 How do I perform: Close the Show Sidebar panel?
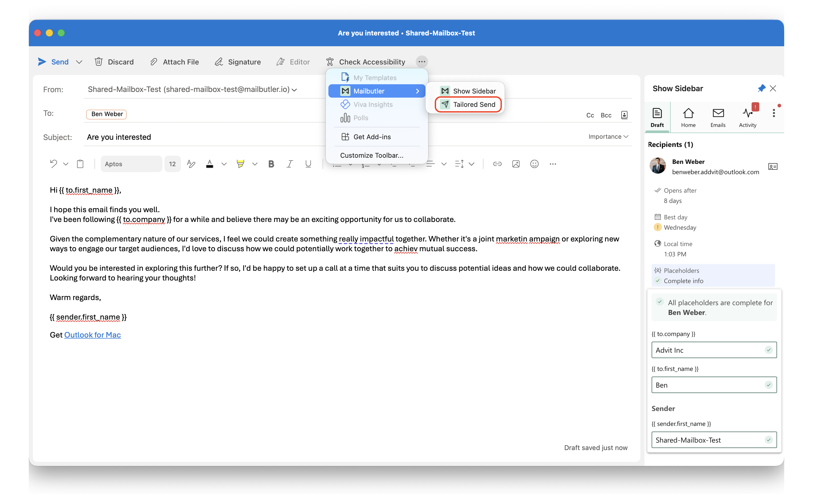[x=773, y=88]
